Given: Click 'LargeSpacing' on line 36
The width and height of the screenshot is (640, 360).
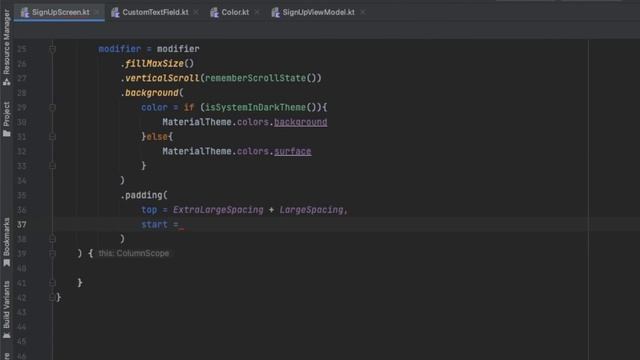Looking at the screenshot, I should tap(311, 210).
